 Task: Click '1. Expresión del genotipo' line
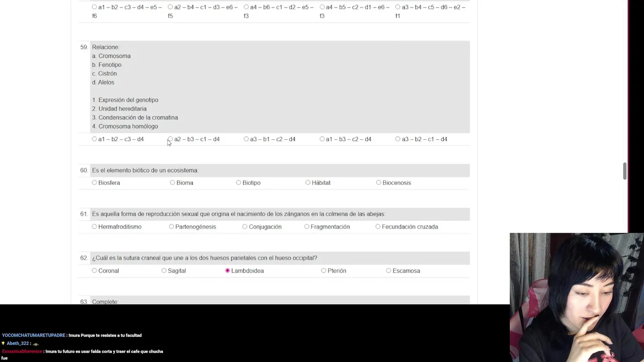(x=125, y=100)
